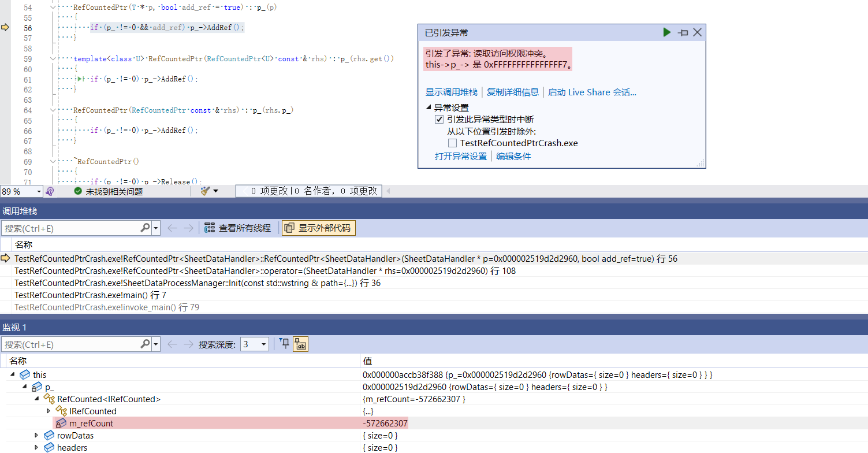Uncheck 引发此异常类型时中断 in the exception dialog

[x=439, y=119]
